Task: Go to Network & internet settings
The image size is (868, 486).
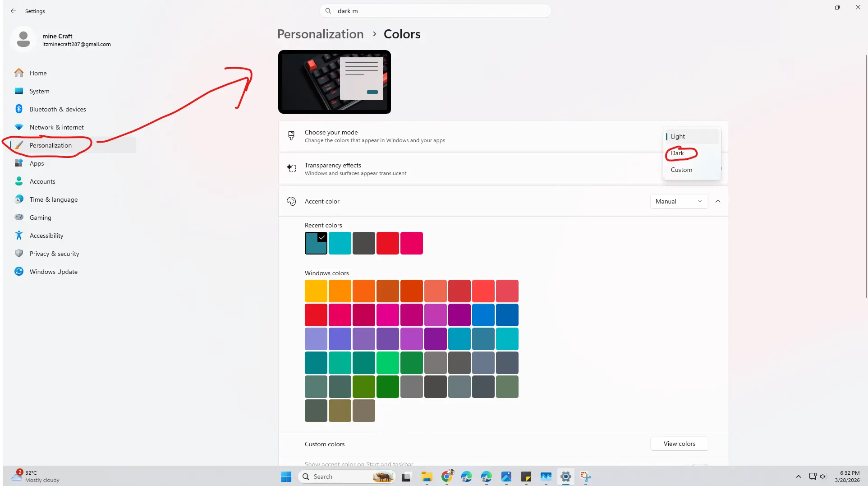Action: 56,127
